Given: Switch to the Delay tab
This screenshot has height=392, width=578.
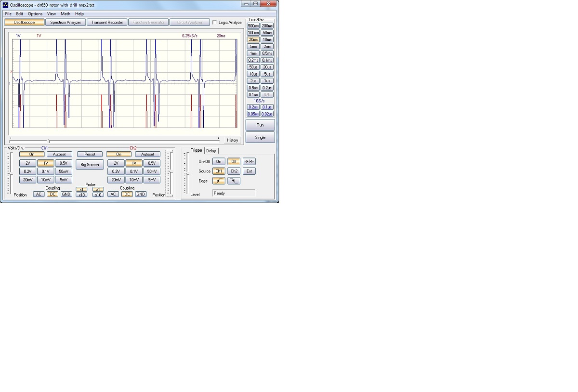Looking at the screenshot, I should 211,151.
